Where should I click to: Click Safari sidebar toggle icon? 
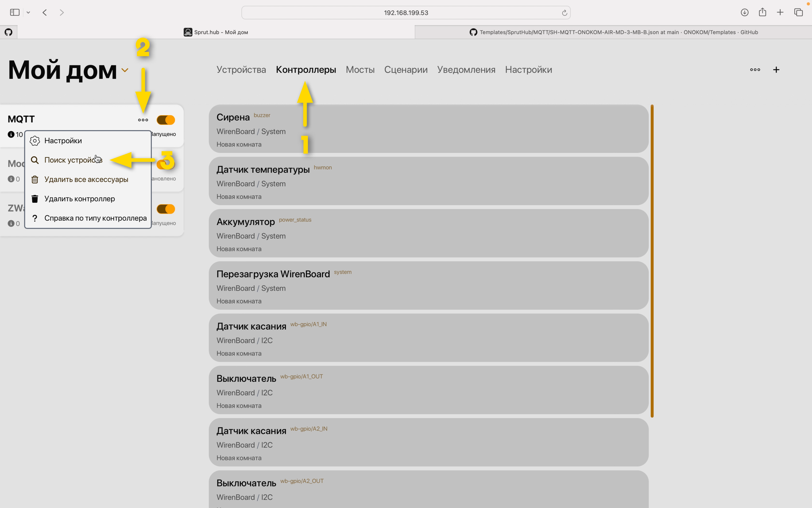point(15,12)
